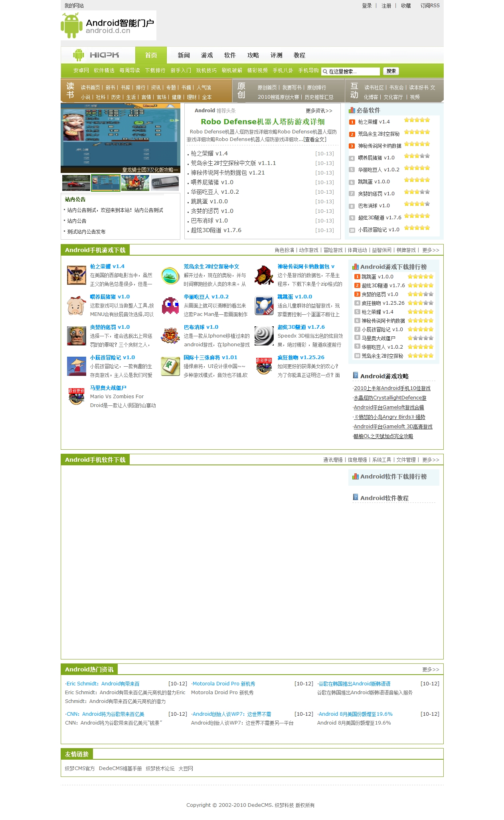
Task: Click 棋牌游戏 game category
Action: (x=406, y=250)
